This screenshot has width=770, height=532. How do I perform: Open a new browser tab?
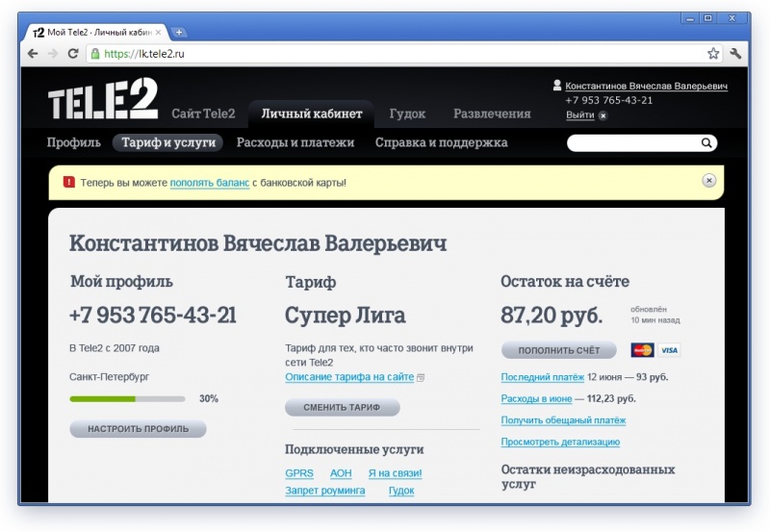pos(180,32)
